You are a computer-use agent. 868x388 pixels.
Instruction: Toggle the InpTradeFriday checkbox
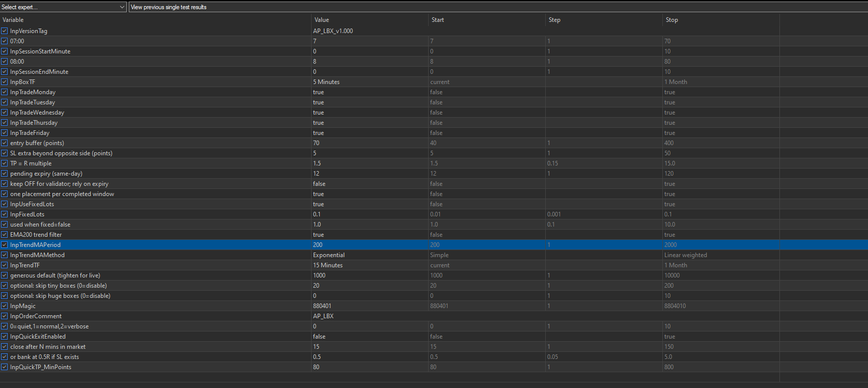click(x=5, y=133)
